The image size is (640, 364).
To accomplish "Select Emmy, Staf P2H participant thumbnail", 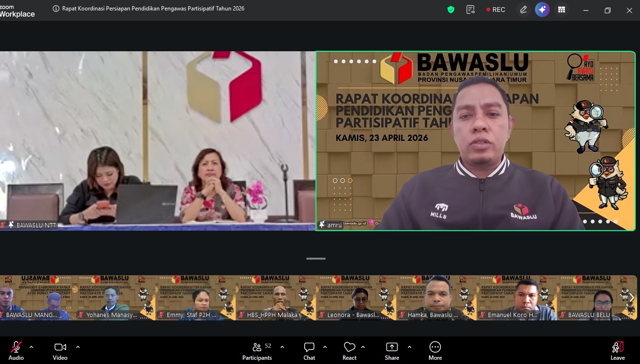I will [196, 298].
